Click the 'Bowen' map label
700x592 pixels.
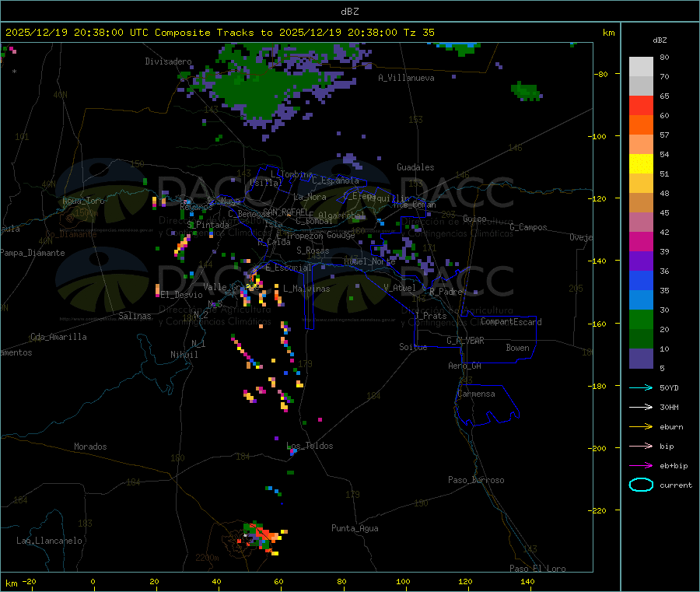518,348
